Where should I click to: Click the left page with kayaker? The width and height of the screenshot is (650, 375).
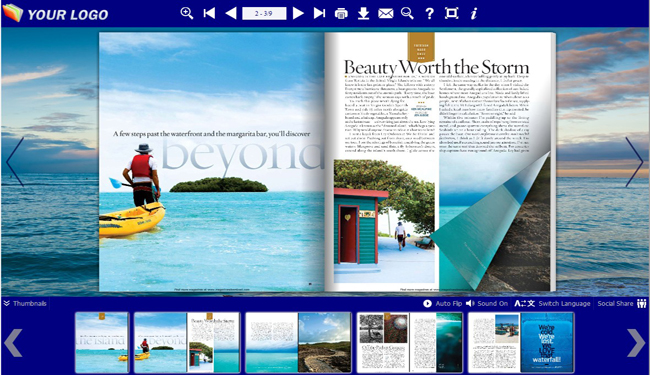211,162
